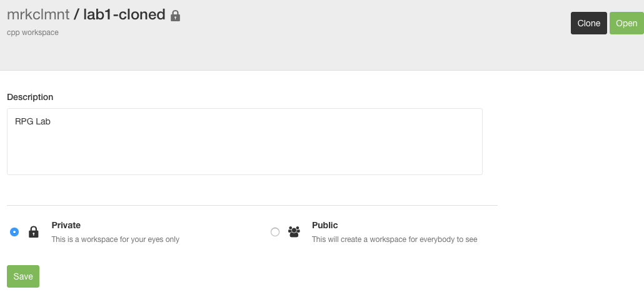Click the lab1-cloned workspace name
The image size is (644, 292).
click(x=124, y=14)
